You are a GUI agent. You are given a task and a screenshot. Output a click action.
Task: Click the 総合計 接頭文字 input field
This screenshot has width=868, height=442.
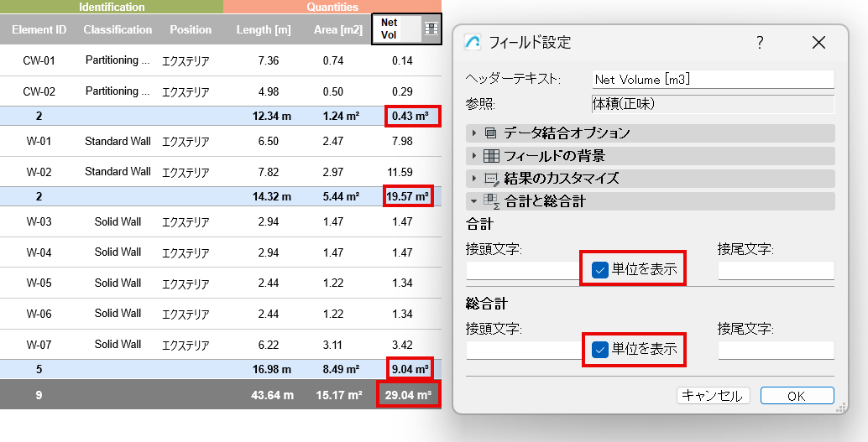point(523,351)
